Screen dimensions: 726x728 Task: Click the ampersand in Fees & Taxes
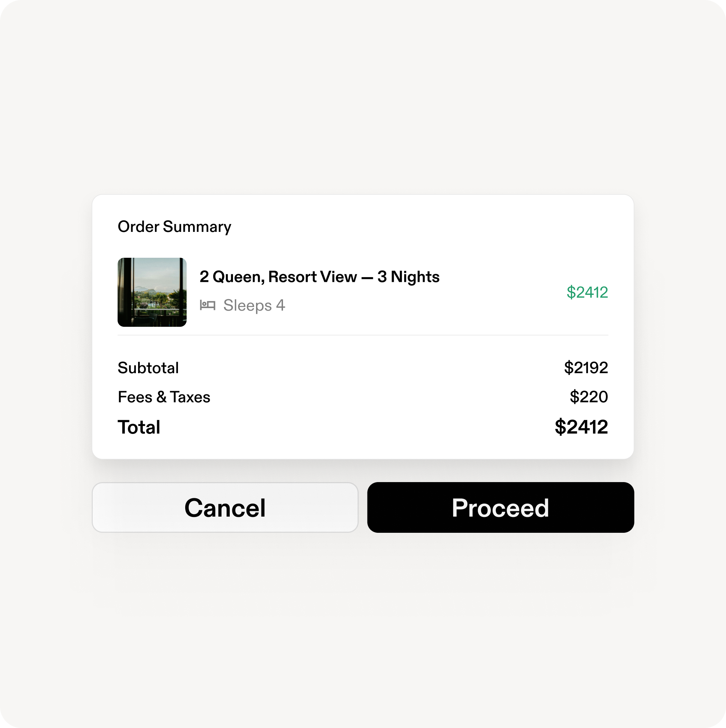coord(161,397)
